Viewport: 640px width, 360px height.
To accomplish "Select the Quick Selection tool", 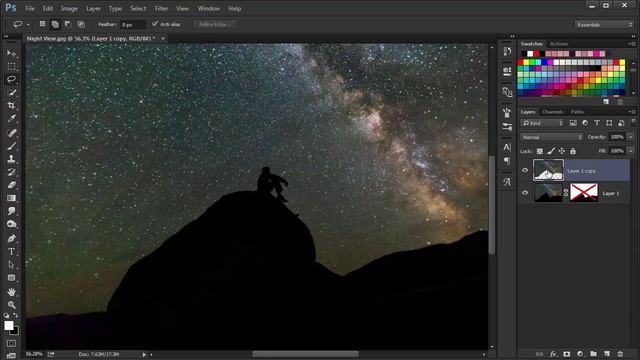I will [11, 92].
